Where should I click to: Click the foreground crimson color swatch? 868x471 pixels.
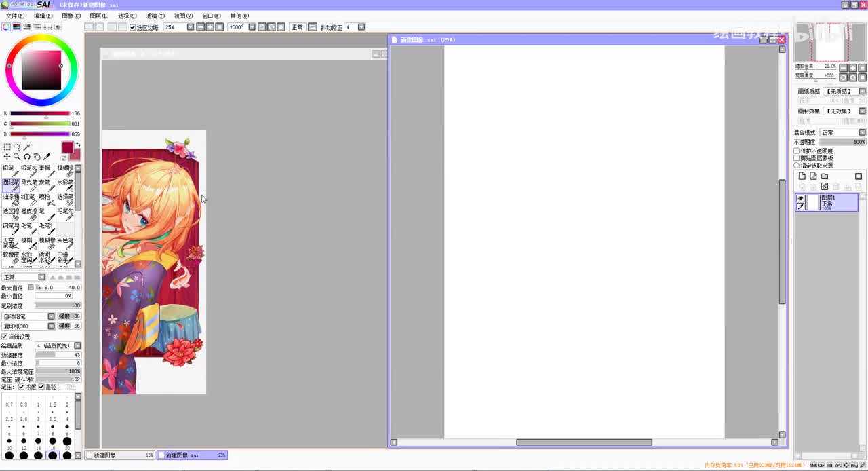click(68, 147)
